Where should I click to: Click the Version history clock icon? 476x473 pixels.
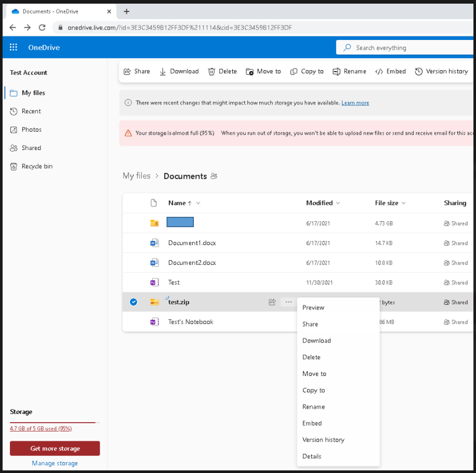(418, 72)
